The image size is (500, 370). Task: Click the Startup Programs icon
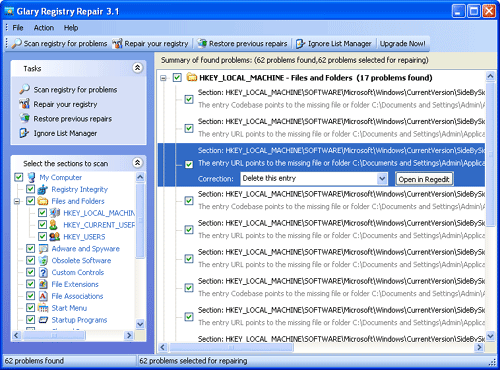pyautogui.click(x=43, y=320)
